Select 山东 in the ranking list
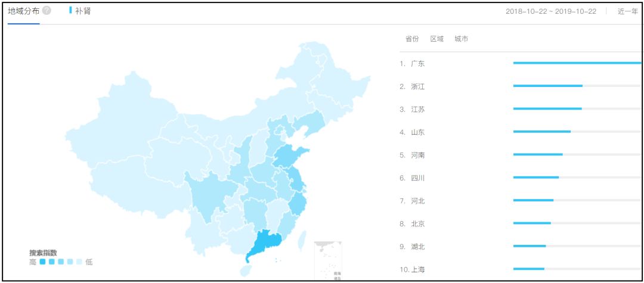Image resolution: width=644 pixels, height=283 pixels. pyautogui.click(x=417, y=132)
